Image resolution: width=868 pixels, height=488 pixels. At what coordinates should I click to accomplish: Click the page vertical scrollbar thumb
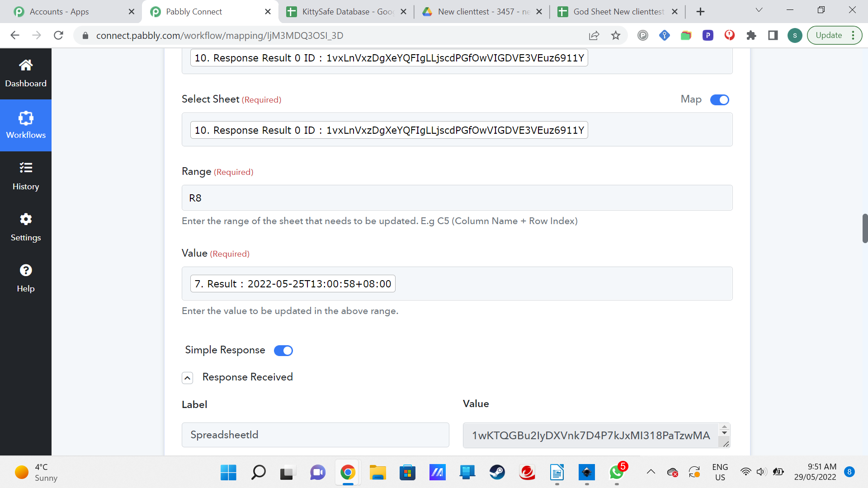pos(865,228)
